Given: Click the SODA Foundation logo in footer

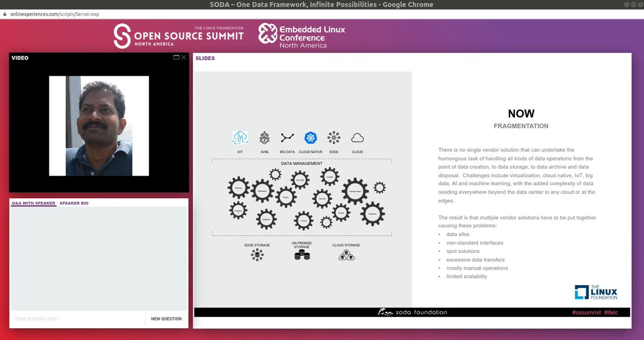Looking at the screenshot, I should [412, 312].
